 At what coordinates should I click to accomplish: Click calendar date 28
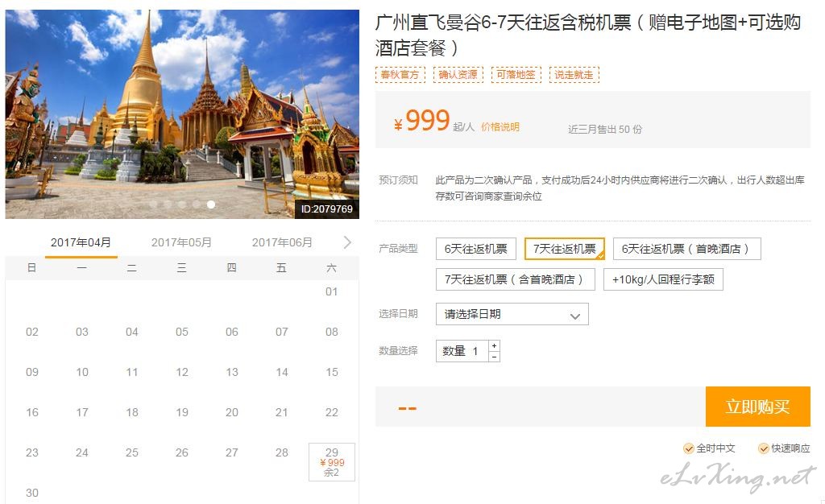point(282,452)
